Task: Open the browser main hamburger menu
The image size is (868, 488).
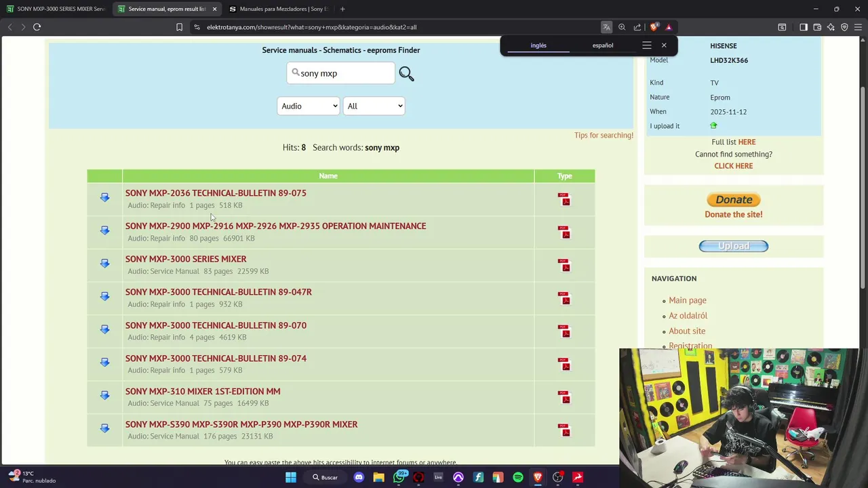Action: click(x=858, y=27)
